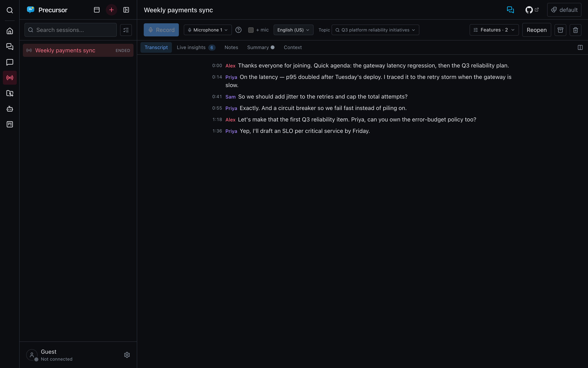This screenshot has width=588, height=368.
Task: Click Priya's 1:36 SLO draft line
Action: 291,131
